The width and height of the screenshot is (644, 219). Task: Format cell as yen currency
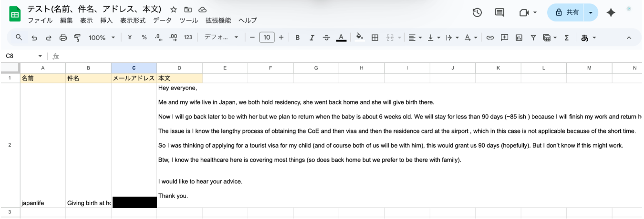[130, 38]
